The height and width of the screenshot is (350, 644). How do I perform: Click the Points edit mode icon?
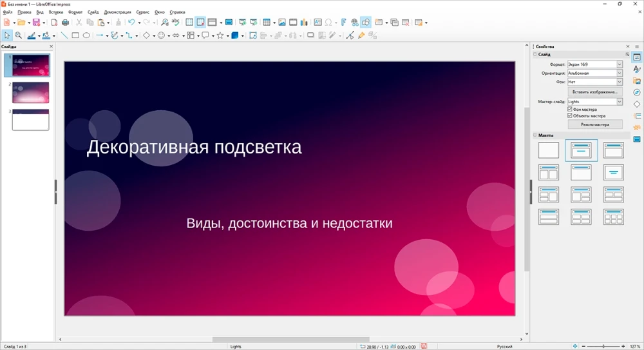click(x=350, y=36)
